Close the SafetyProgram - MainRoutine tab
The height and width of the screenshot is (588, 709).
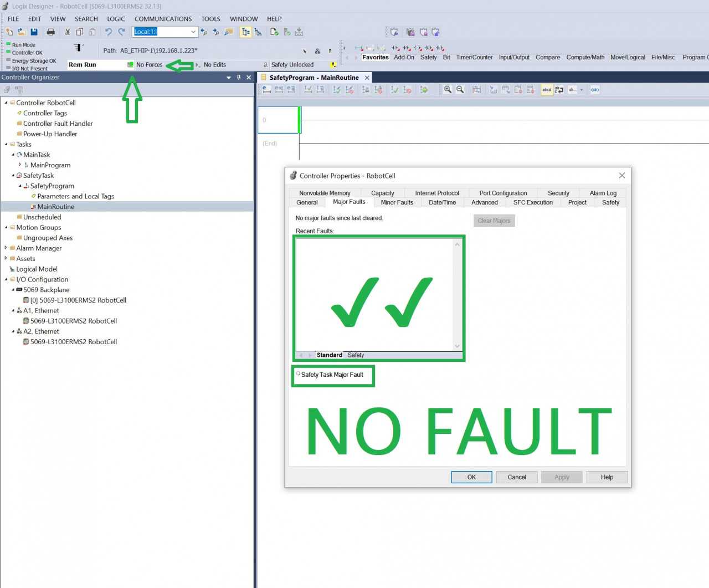367,78
